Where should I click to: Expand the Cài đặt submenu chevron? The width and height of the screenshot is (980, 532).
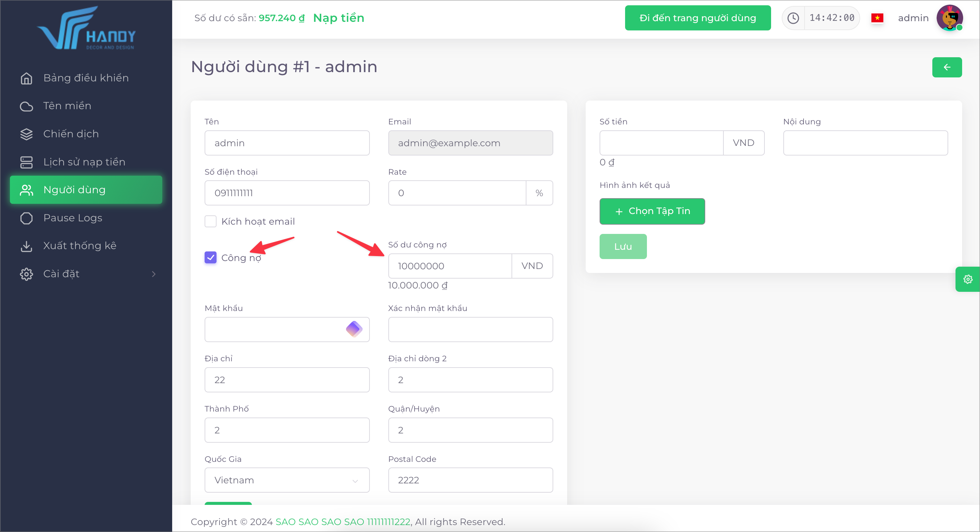(x=154, y=274)
